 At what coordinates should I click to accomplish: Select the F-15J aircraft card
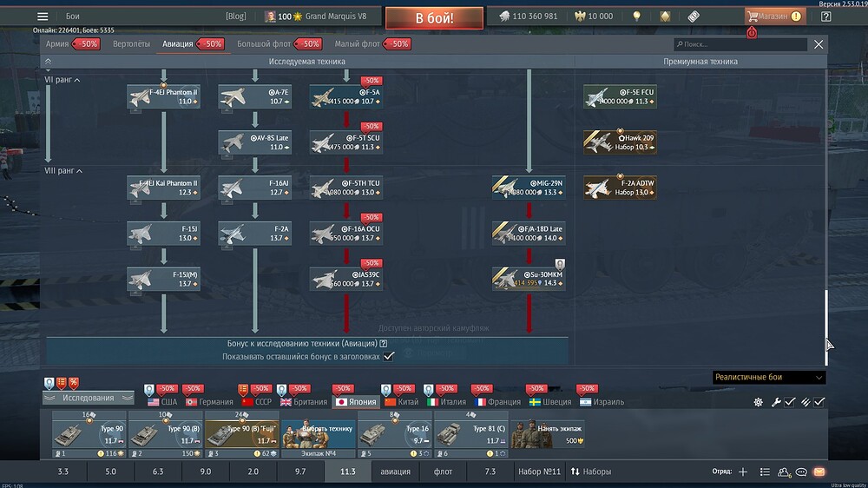click(164, 233)
